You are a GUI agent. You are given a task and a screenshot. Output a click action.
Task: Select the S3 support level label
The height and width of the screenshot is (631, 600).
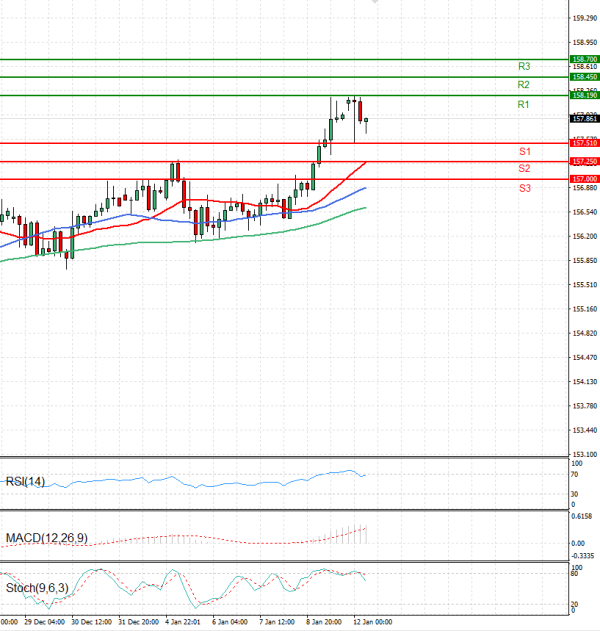524,188
